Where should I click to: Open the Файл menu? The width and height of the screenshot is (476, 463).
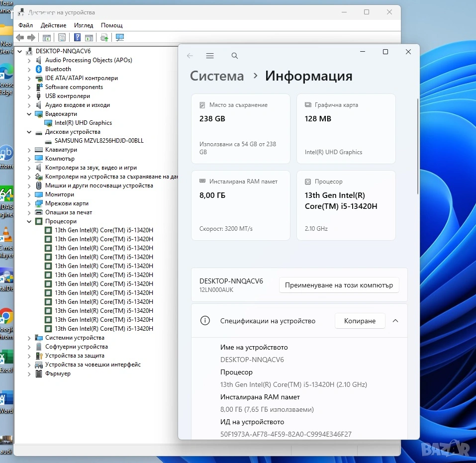[x=25, y=25]
